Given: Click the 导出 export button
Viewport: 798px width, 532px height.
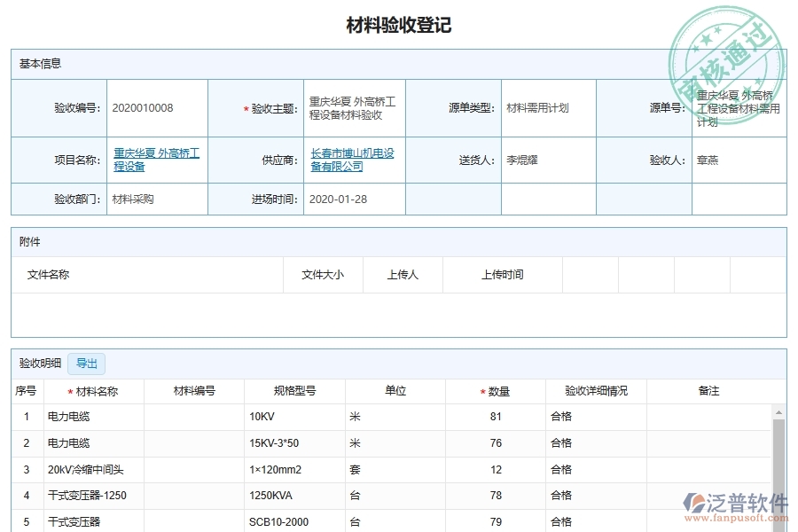Looking at the screenshot, I should 88,364.
